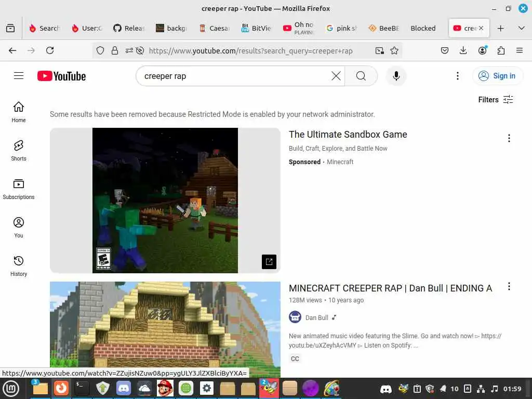Open the tracking protection shield

[100, 50]
